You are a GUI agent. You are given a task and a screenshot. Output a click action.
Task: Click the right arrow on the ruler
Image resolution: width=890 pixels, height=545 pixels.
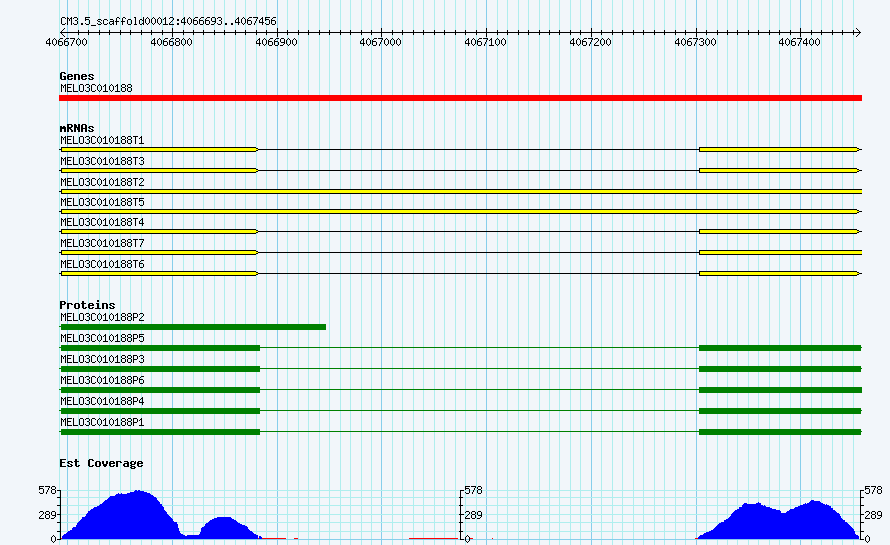(x=858, y=32)
